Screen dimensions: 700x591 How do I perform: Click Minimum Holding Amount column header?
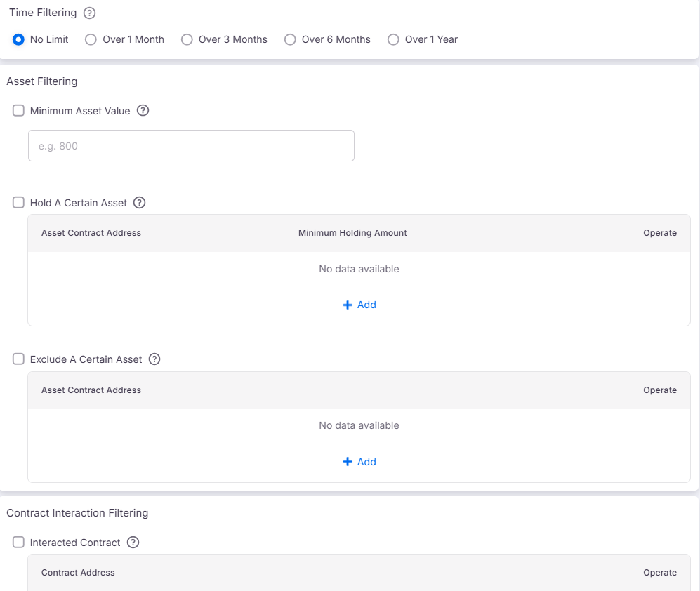tap(352, 233)
